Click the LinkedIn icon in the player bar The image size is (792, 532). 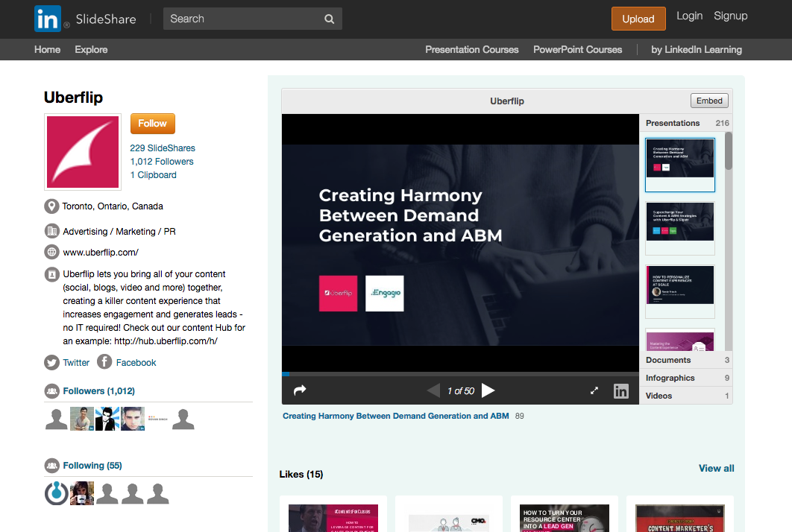coord(620,390)
